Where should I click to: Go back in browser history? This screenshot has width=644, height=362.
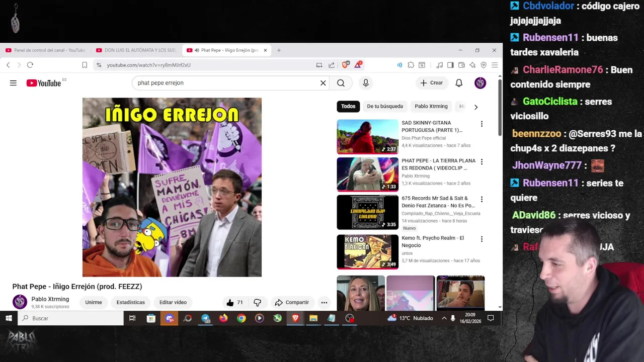[8, 65]
